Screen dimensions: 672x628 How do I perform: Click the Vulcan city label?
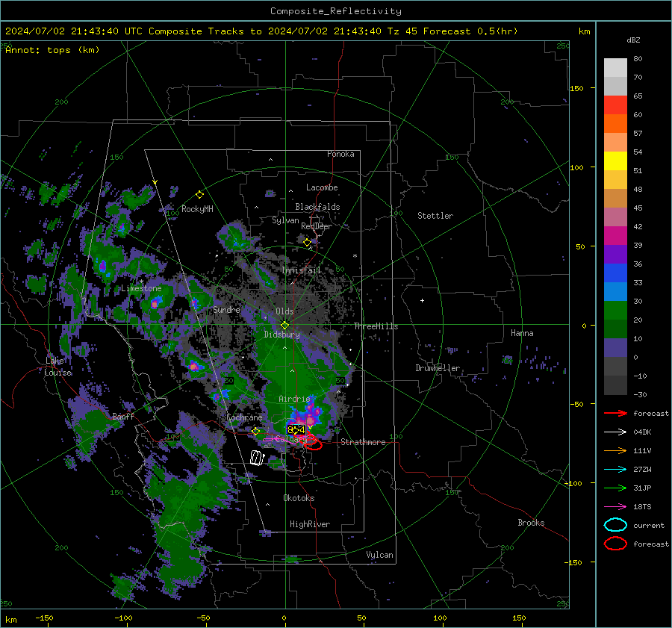(x=379, y=555)
